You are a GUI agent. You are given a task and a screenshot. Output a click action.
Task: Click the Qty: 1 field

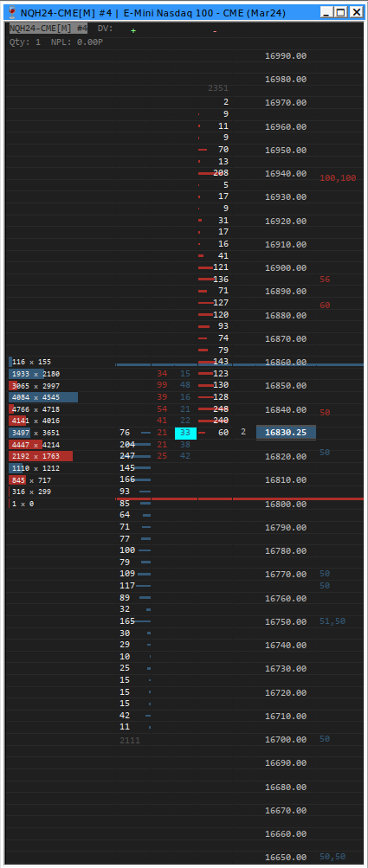25,42
